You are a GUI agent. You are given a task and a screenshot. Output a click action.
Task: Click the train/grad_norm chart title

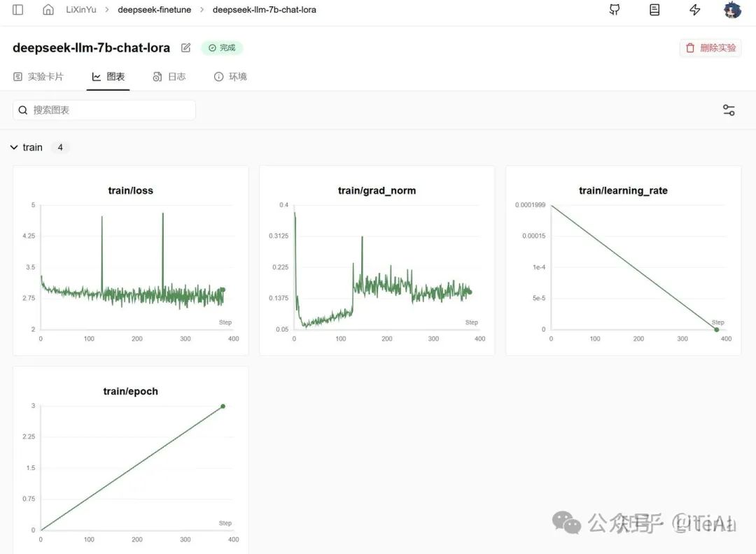(x=377, y=191)
